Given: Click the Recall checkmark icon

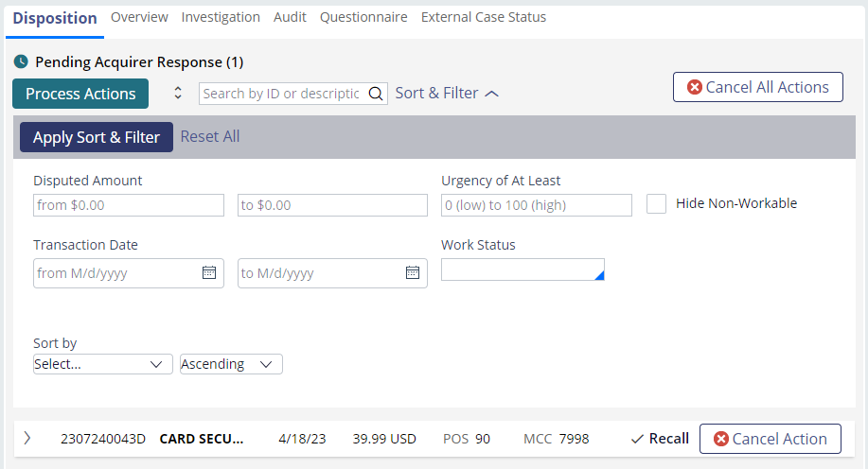Looking at the screenshot, I should [637, 439].
